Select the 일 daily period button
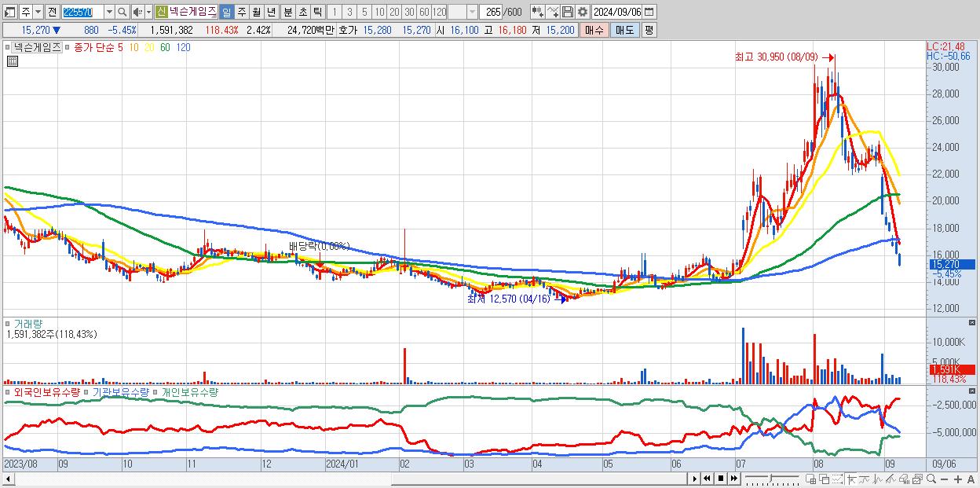980x488 pixels. pos(226,12)
